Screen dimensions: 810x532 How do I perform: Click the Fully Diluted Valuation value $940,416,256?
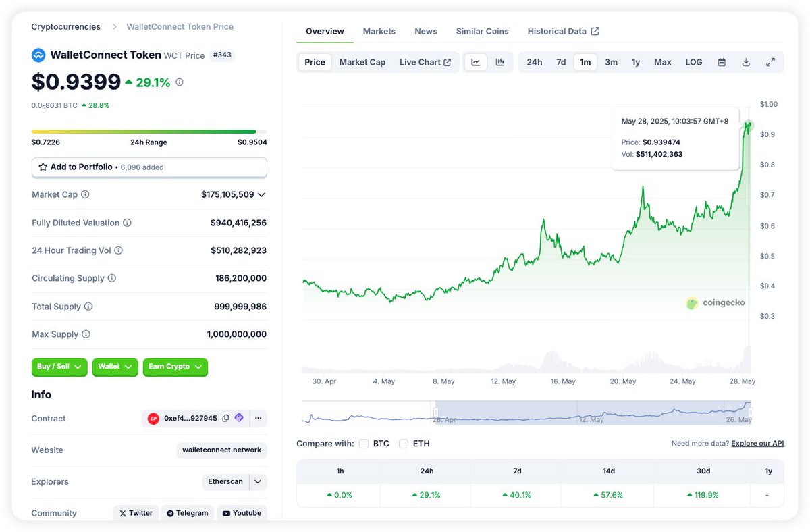click(x=238, y=223)
